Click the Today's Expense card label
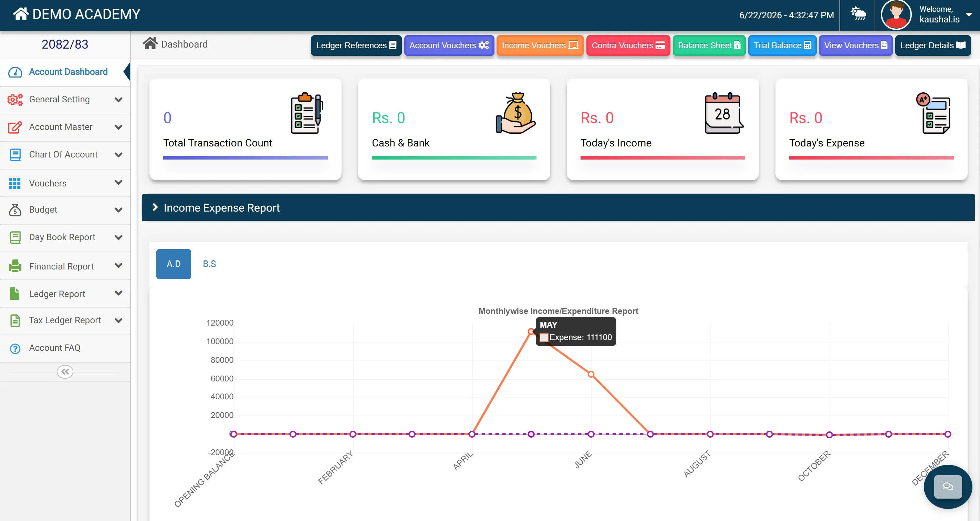980x521 pixels. [827, 143]
